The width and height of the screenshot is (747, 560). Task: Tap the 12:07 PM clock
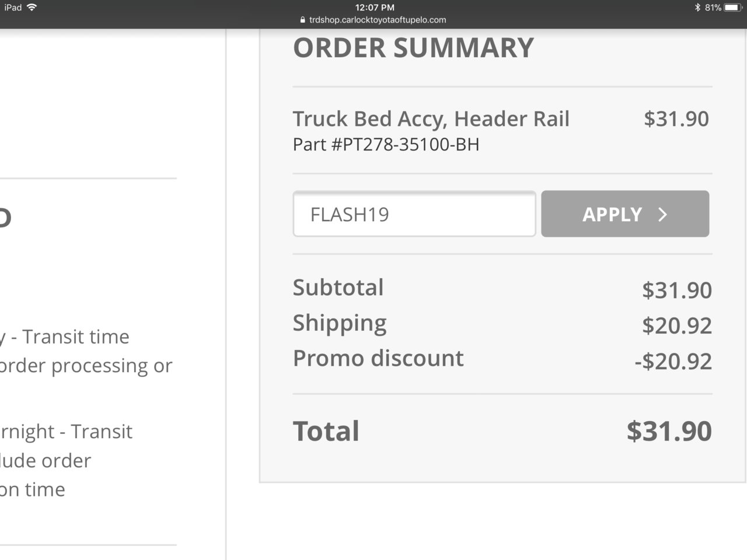[x=375, y=8]
